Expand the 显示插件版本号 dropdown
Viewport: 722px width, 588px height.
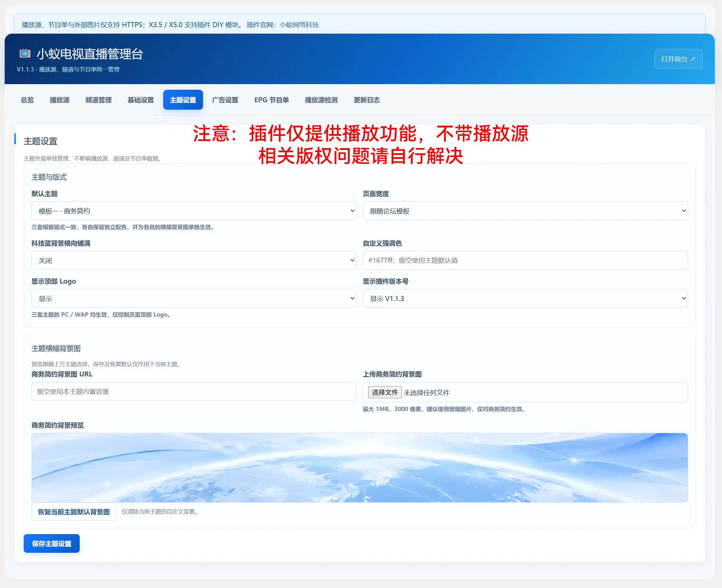[x=525, y=299]
